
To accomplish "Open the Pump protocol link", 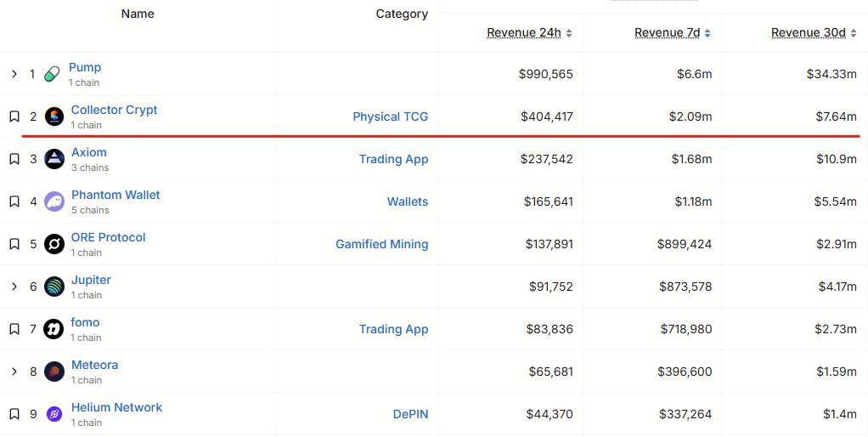I will (x=85, y=67).
